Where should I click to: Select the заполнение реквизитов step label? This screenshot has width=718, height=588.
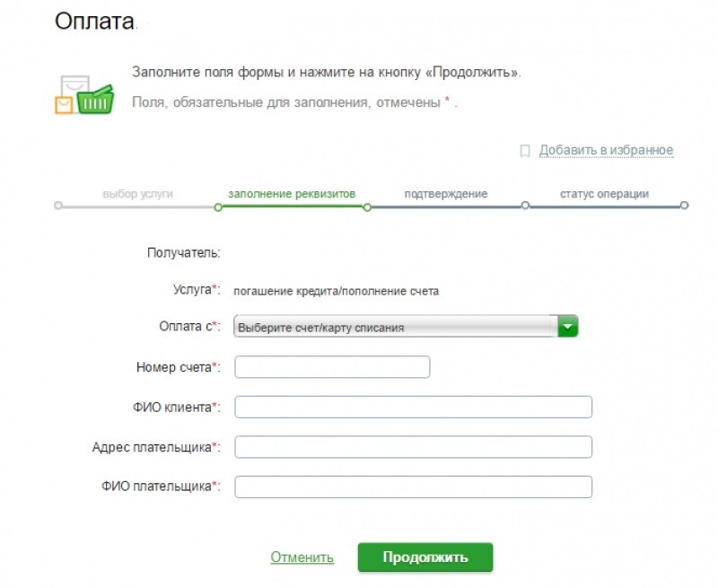[x=292, y=194]
